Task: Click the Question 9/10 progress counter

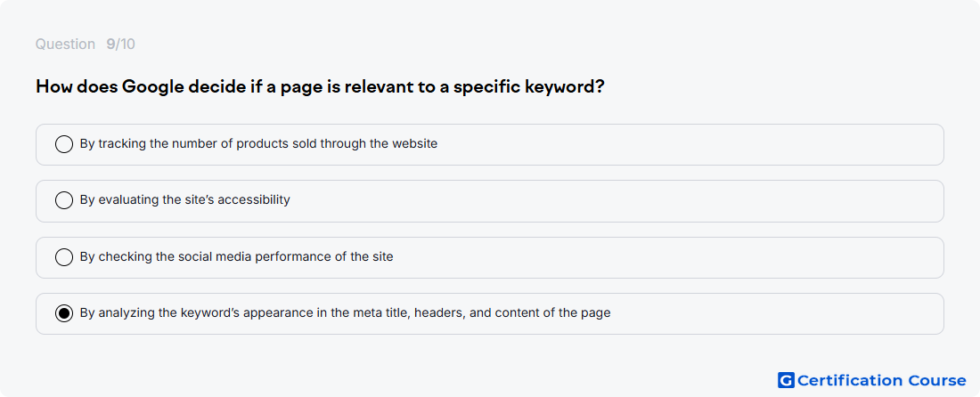Action: pos(85,45)
